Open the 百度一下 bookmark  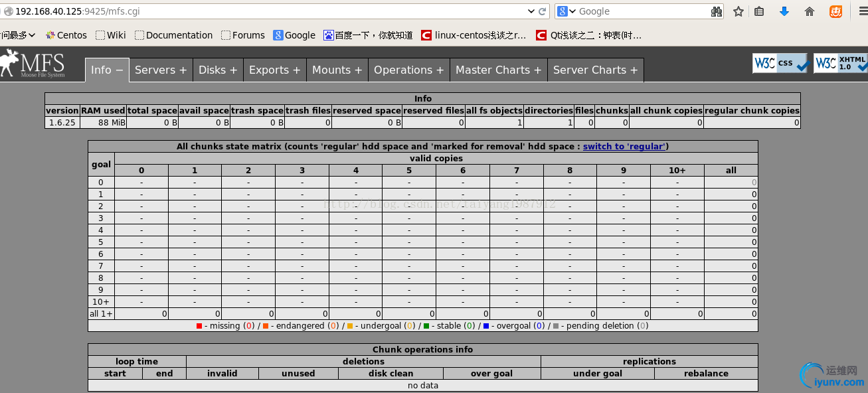(x=368, y=35)
